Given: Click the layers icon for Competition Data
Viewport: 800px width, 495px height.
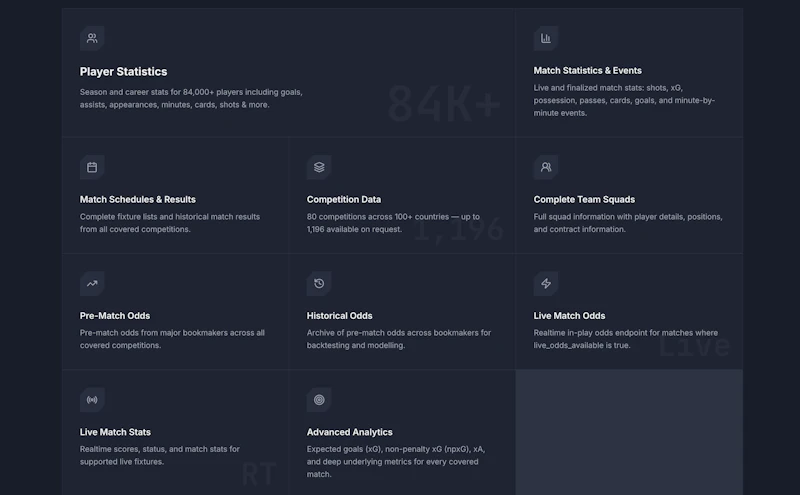Looking at the screenshot, I should 319,167.
